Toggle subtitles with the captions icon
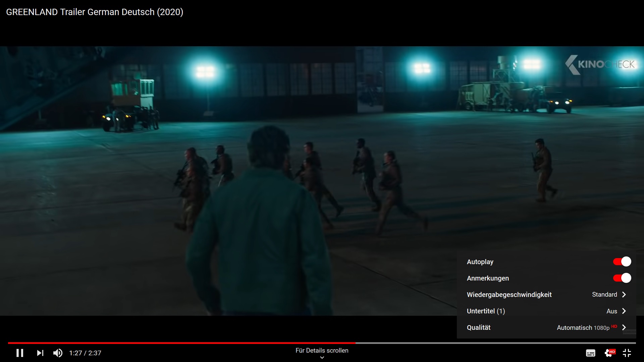644x362 pixels. pos(590,353)
